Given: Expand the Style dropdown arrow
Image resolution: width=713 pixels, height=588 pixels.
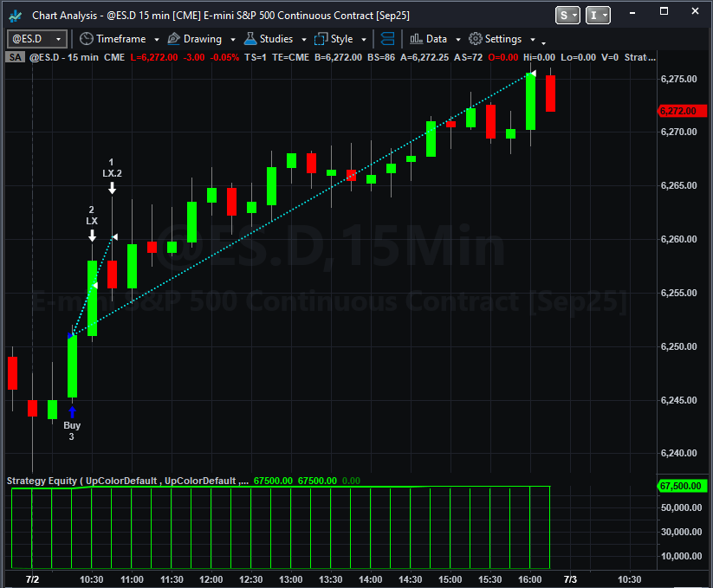Looking at the screenshot, I should coord(364,40).
